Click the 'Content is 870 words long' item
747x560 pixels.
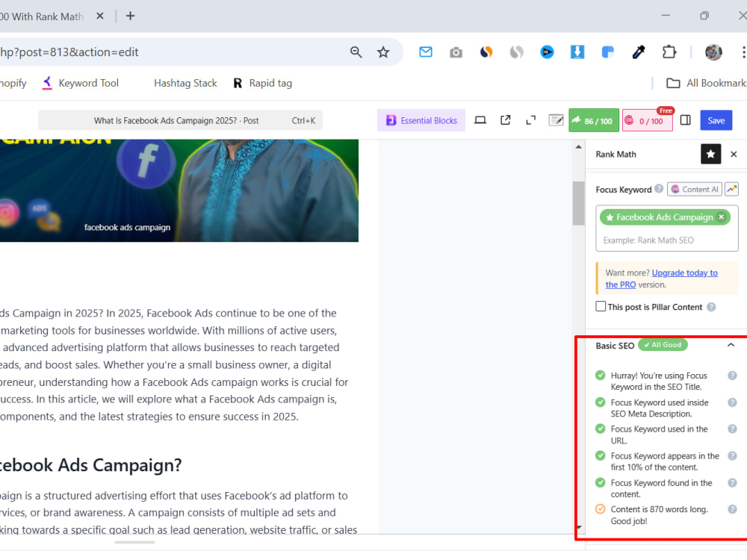tap(660, 515)
